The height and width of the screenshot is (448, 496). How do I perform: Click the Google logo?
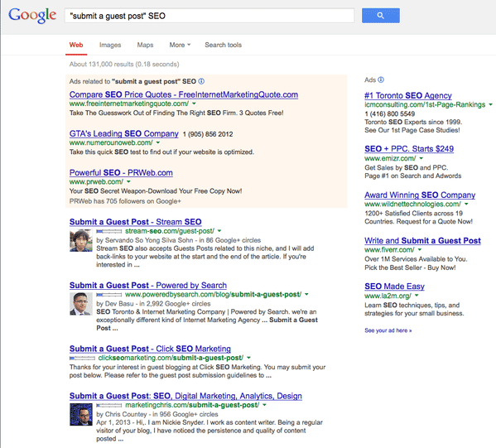point(32,15)
